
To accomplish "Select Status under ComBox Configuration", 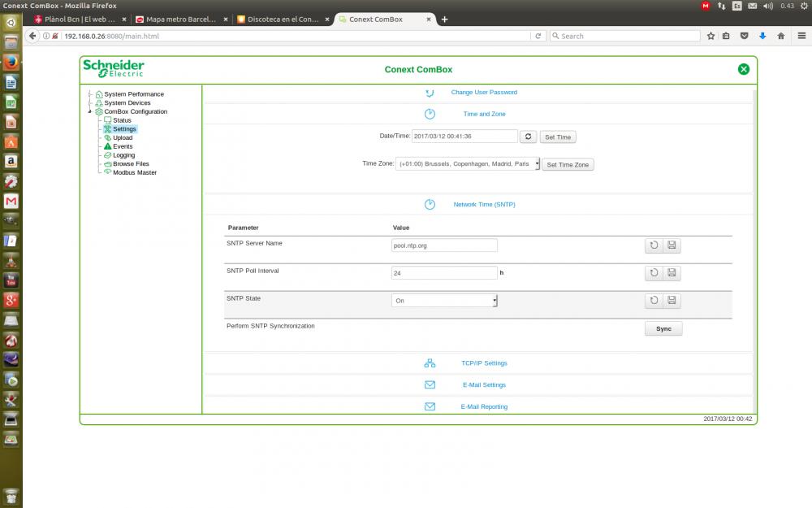I will [122, 120].
